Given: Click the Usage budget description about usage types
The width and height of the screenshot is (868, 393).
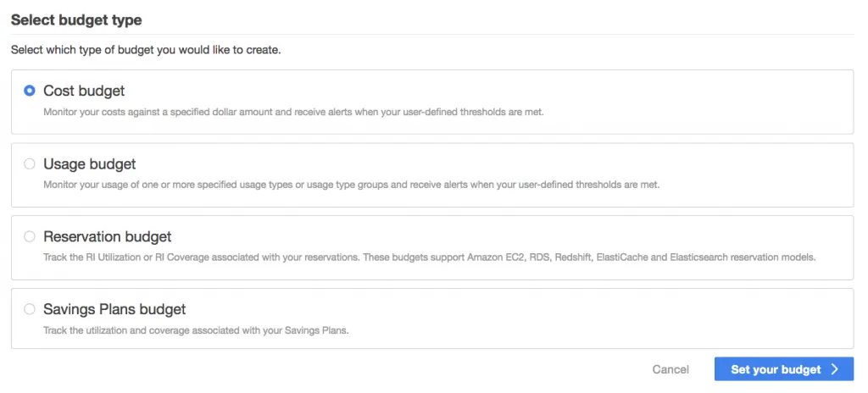Looking at the screenshot, I should tap(352, 185).
